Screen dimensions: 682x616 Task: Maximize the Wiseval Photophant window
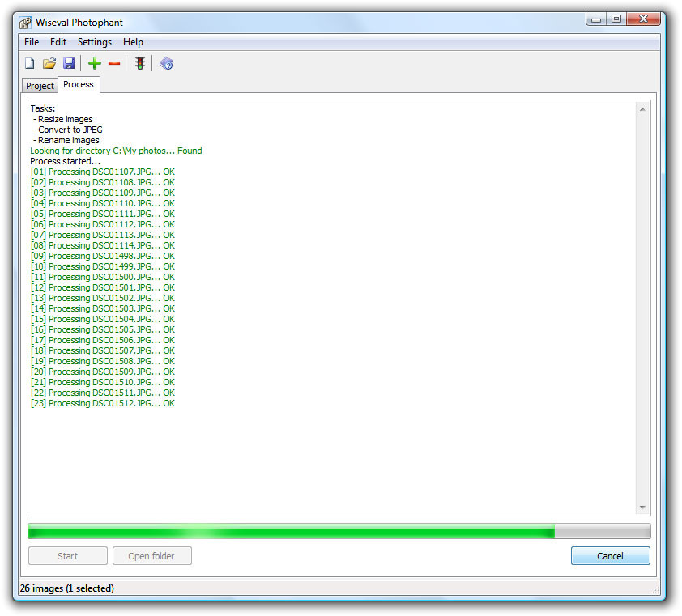coord(616,19)
